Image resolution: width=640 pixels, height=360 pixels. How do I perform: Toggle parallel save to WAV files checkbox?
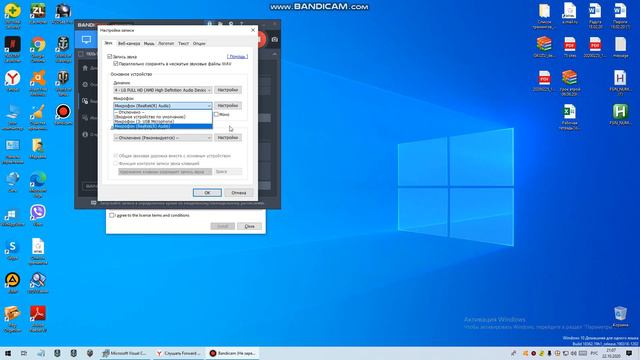click(116, 64)
